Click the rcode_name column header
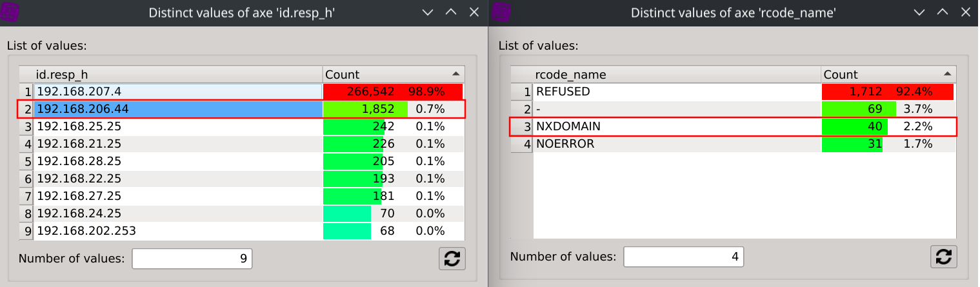The image size is (980, 287). (x=676, y=74)
